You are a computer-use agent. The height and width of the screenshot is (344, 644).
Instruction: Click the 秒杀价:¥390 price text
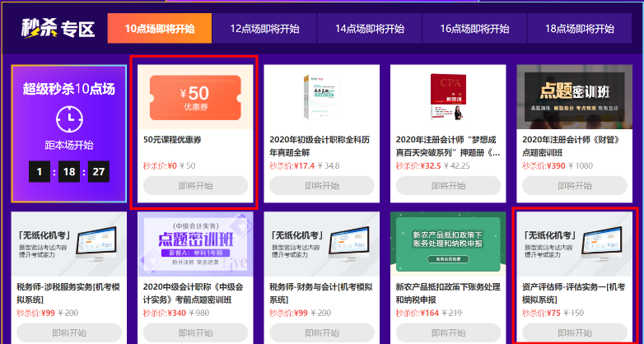[544, 166]
